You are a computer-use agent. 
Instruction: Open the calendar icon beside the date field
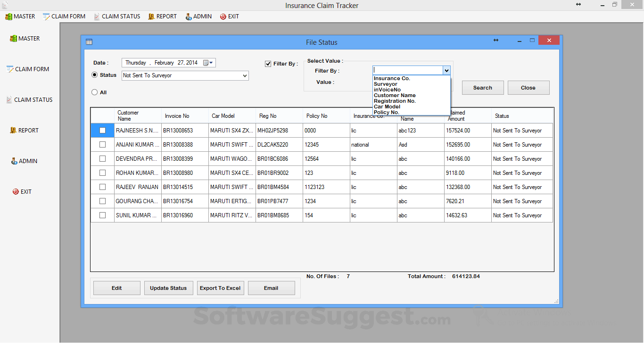tap(206, 62)
